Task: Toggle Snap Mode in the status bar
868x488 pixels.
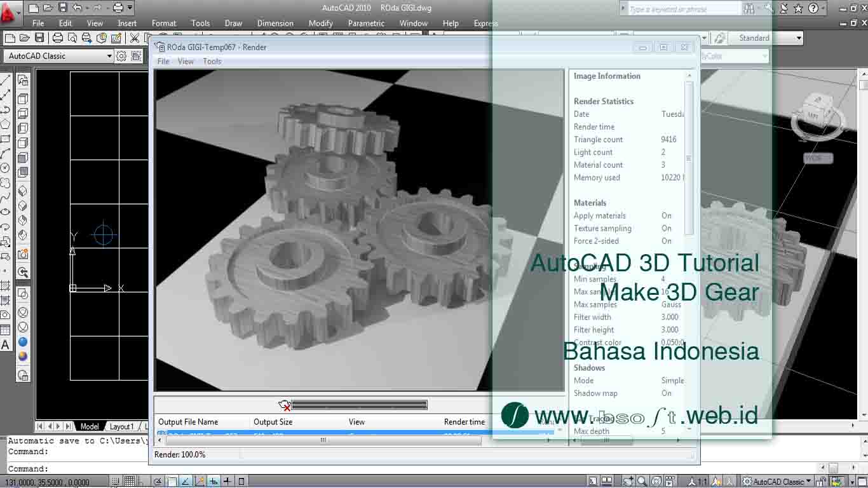Action: click(x=116, y=482)
